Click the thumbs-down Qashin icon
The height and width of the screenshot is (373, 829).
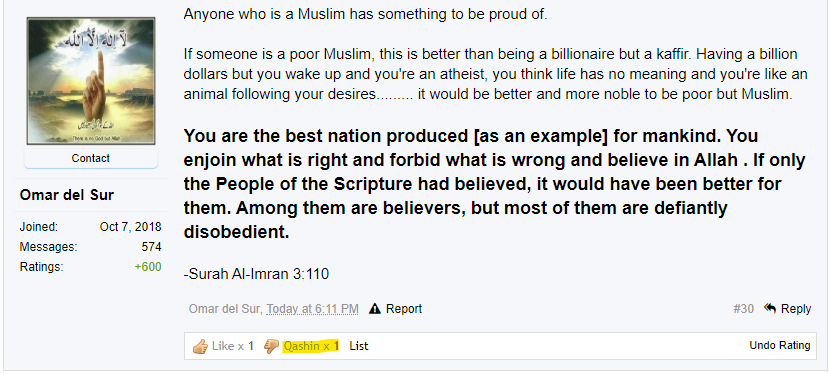tap(271, 347)
